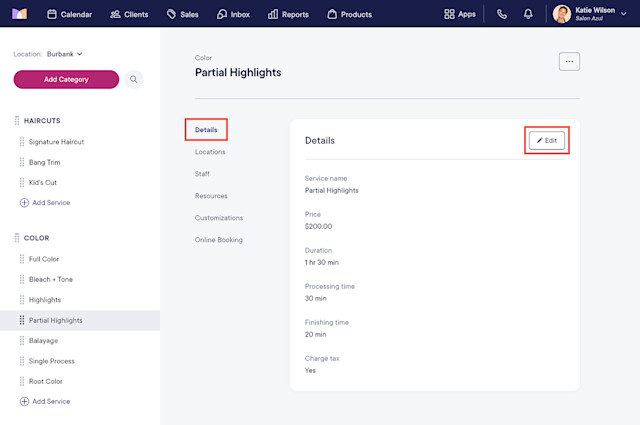
Task: Select the Balayage service
Action: coord(43,340)
